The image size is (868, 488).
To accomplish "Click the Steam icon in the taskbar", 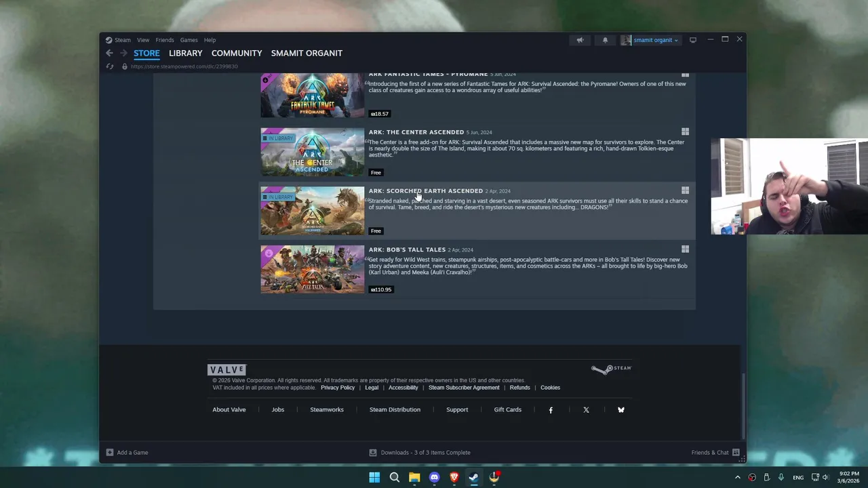I will coord(474,477).
